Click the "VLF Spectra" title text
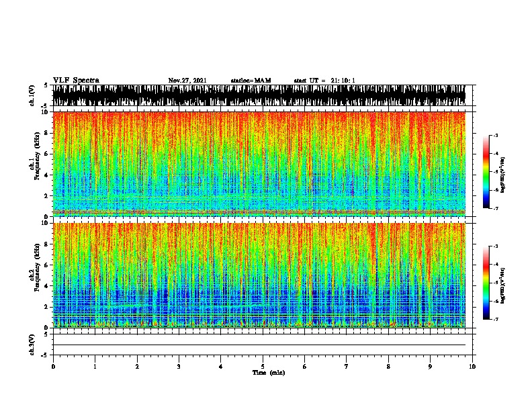Image resolution: width=532 pixels, height=411 pixels. pyautogui.click(x=76, y=81)
